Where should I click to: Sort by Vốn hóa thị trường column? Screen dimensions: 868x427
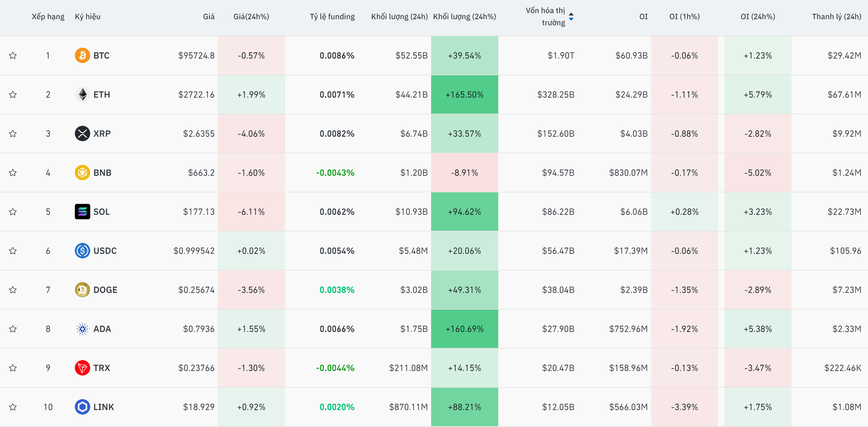[545, 17]
